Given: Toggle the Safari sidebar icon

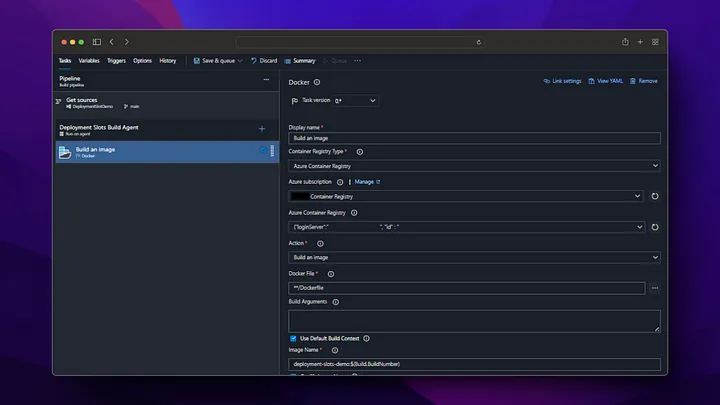Looking at the screenshot, I should pyautogui.click(x=96, y=42).
